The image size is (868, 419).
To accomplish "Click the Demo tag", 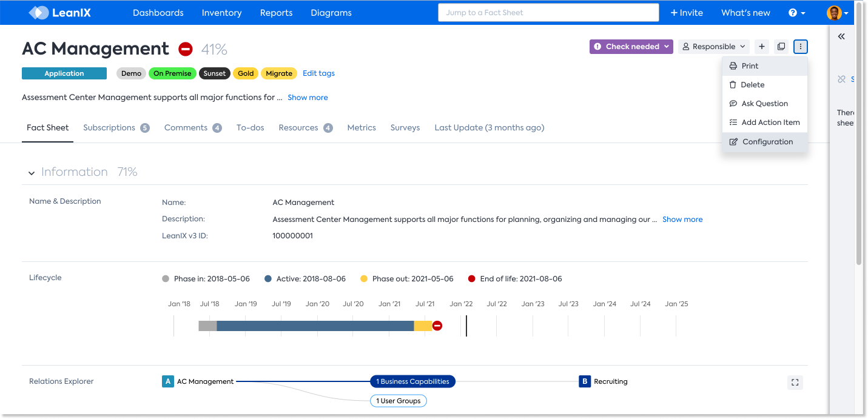I will pos(131,73).
